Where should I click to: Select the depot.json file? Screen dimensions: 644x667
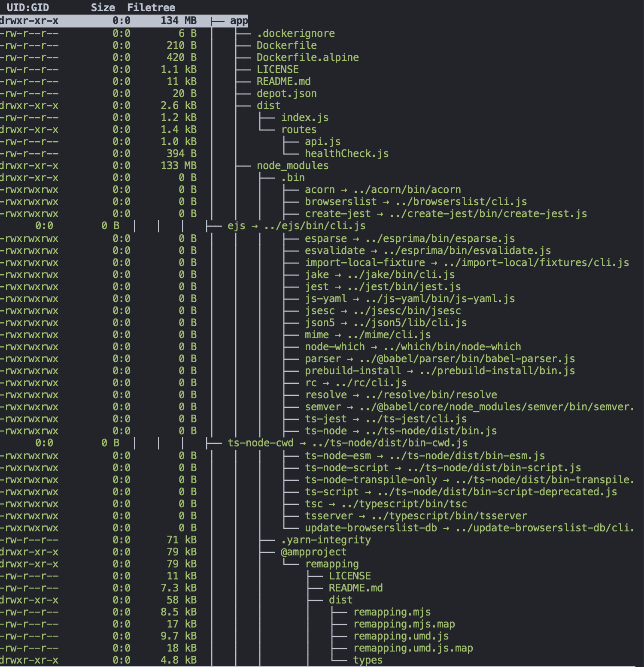pyautogui.click(x=286, y=94)
